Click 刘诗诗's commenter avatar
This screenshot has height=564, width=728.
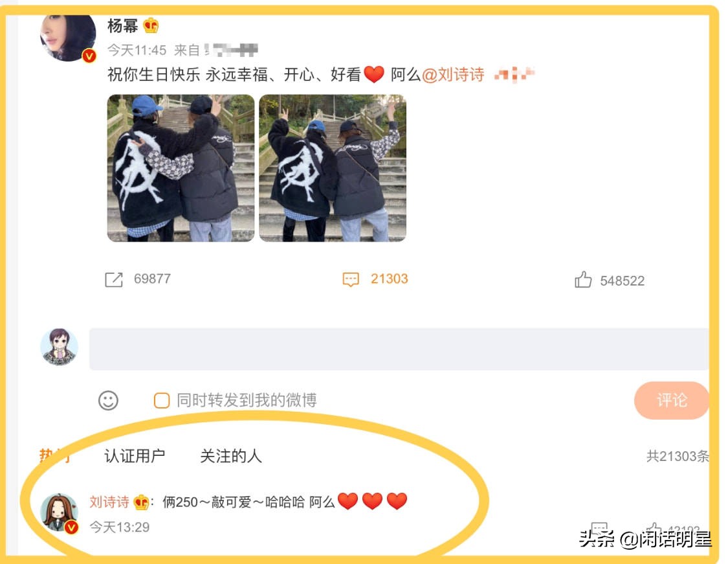(60, 513)
